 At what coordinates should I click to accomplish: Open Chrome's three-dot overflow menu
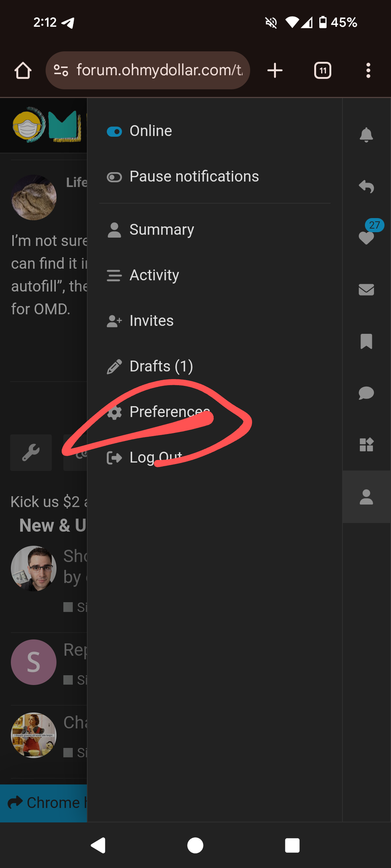point(368,70)
